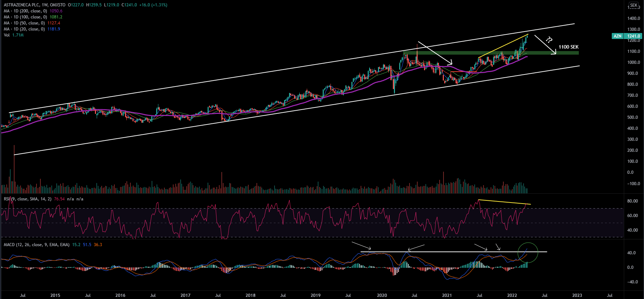Screen dimensions: 644x299
Task: Select the MA 100 indicator legend
Action: click(x=26, y=17)
